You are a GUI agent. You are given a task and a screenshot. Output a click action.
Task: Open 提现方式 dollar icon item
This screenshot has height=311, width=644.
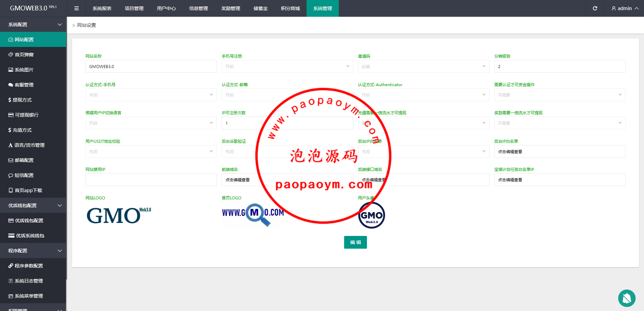[33, 100]
